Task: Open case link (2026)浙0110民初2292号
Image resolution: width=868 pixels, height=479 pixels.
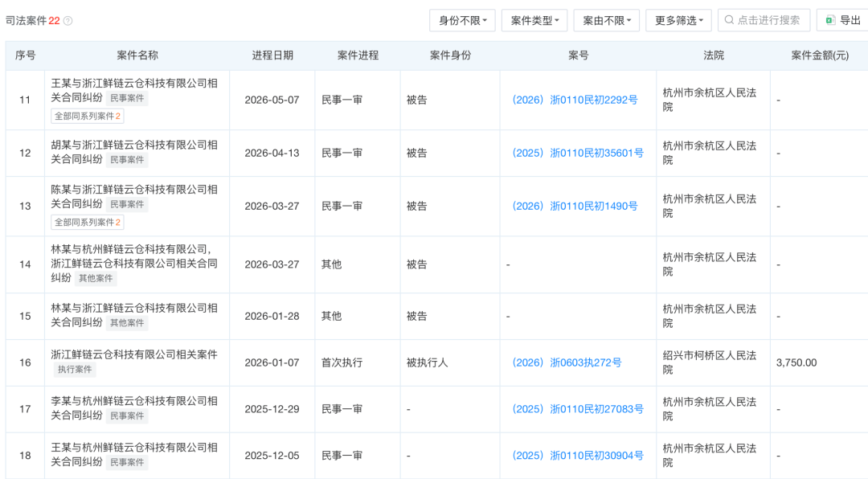Action: 575,100
